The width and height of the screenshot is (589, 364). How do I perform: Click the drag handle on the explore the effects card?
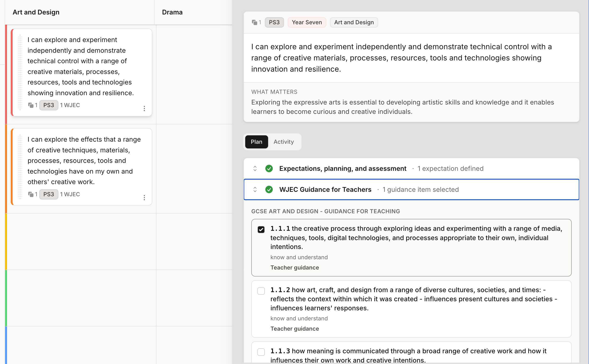[20, 167]
